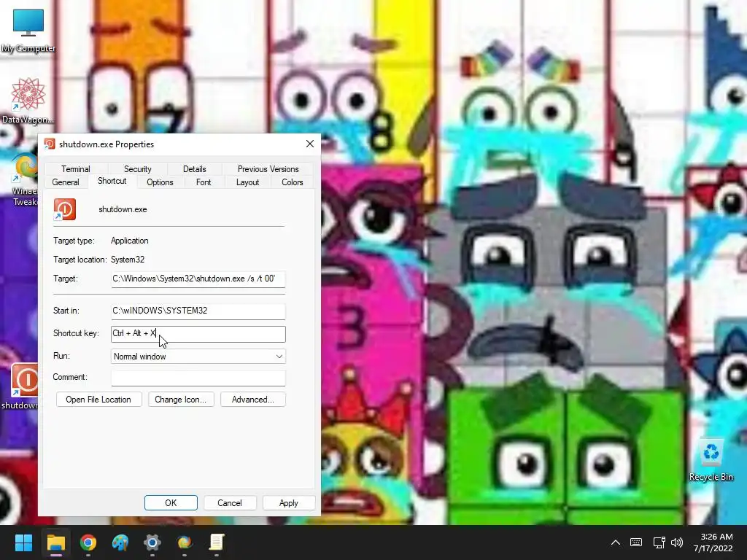This screenshot has height=560, width=747.
Task: Click the Open File Location button
Action: [x=98, y=400]
